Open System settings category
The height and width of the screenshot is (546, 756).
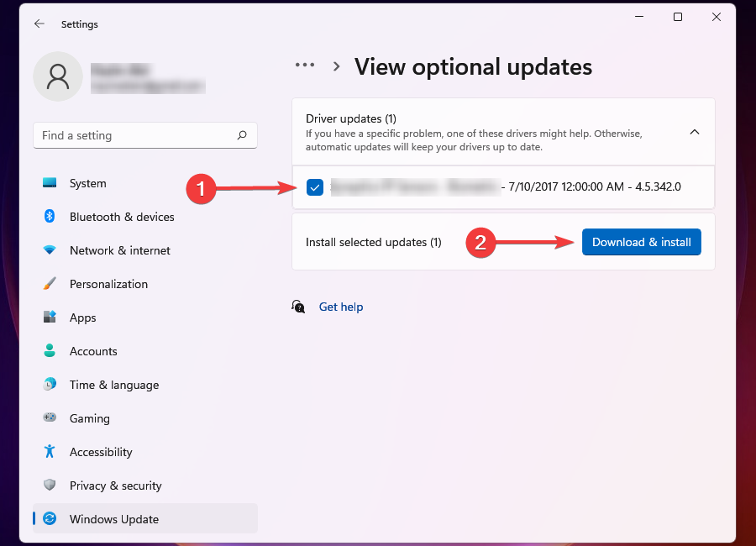pyautogui.click(x=145, y=183)
